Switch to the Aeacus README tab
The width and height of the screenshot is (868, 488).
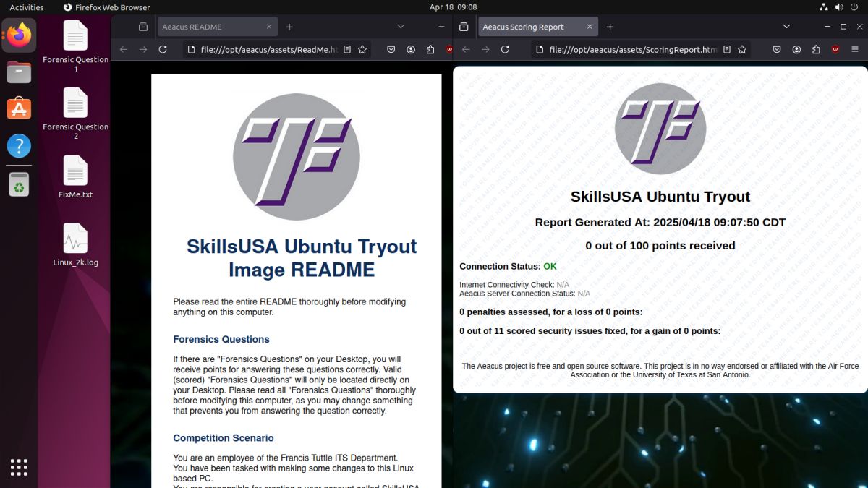[217, 27]
